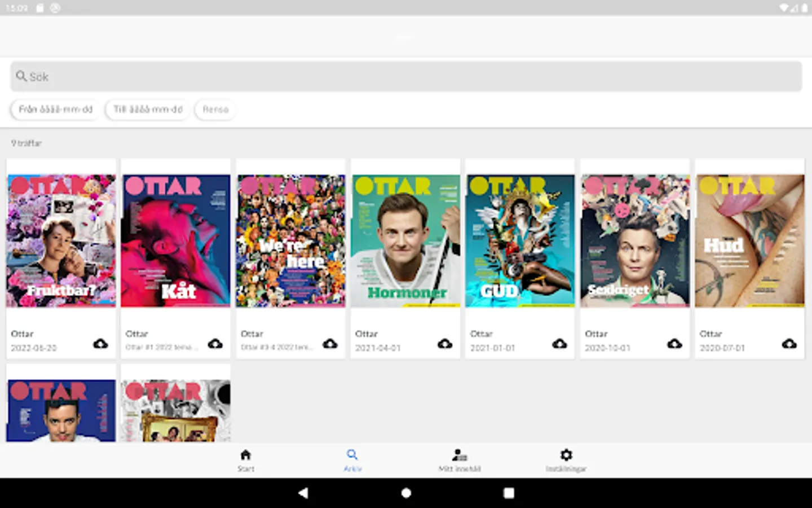Select the date text 2020-10-01
Viewport: 812px width, 508px height.
(x=607, y=348)
